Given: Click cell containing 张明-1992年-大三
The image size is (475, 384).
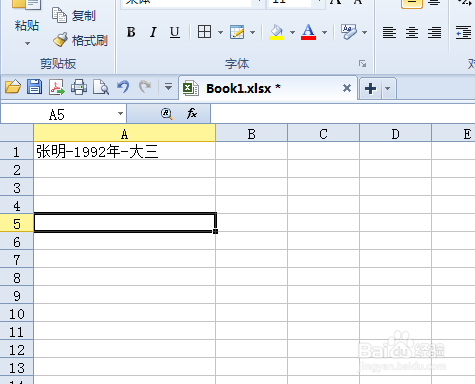Looking at the screenshot, I should pyautogui.click(x=125, y=151).
